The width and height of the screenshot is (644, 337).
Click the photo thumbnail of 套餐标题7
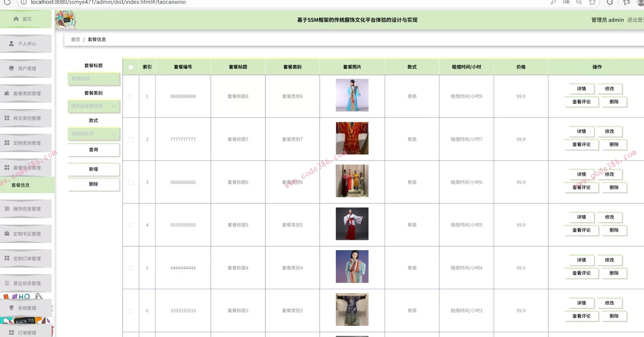(x=352, y=138)
